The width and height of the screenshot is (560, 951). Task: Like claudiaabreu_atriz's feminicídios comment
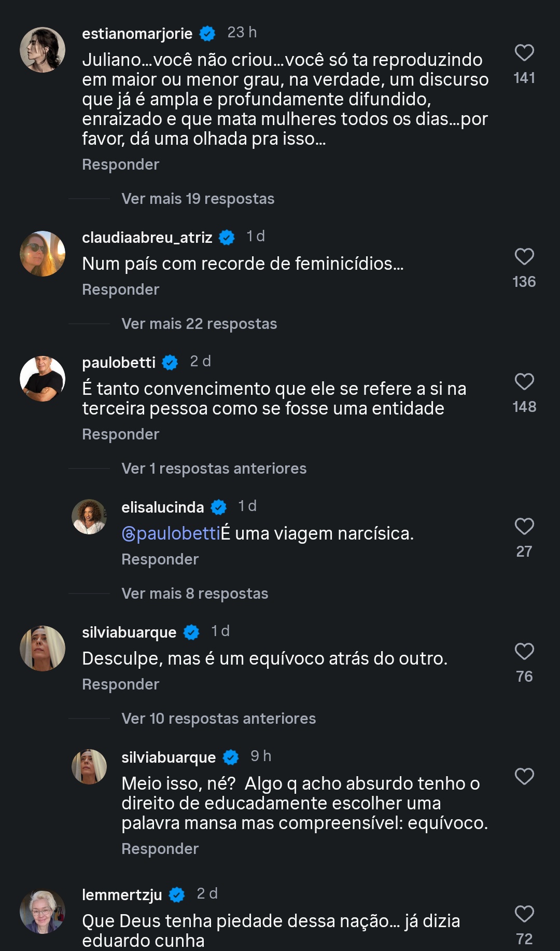tap(524, 257)
